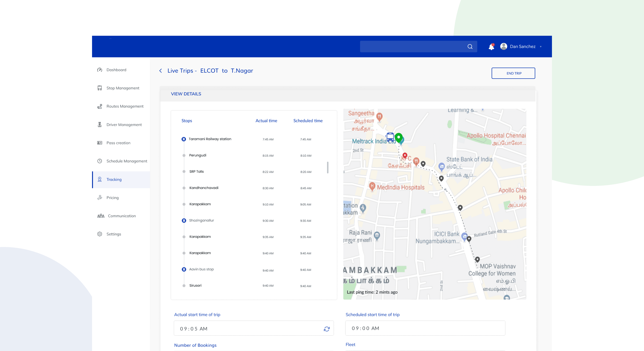This screenshot has width=644, height=351.
Task: Open Pricing in the sidebar
Action: tap(121, 198)
